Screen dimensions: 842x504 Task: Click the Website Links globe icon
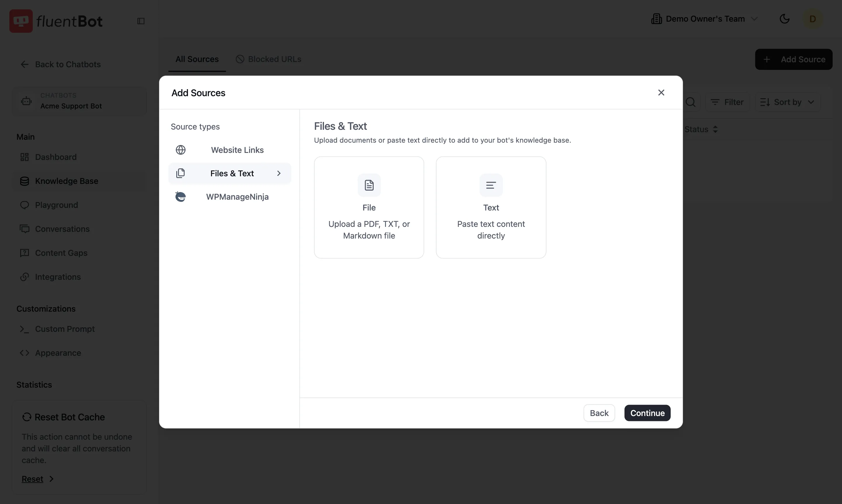pyautogui.click(x=181, y=150)
